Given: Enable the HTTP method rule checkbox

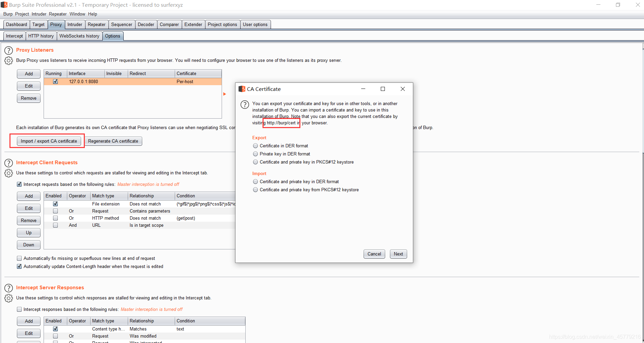Looking at the screenshot, I should [x=55, y=218].
